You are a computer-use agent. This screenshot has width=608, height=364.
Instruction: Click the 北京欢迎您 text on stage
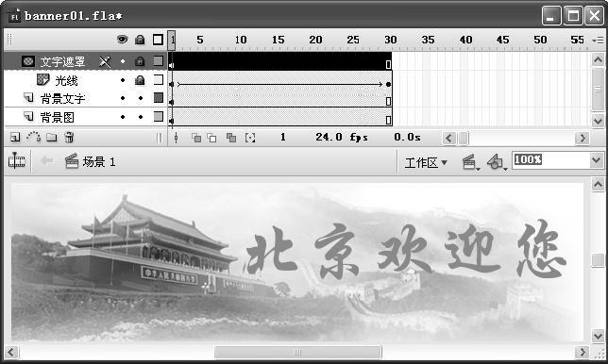[405, 249]
